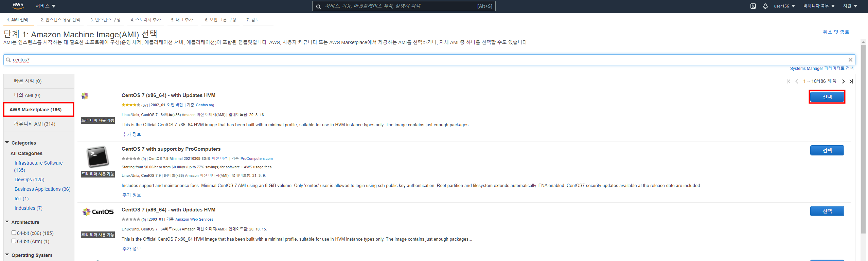Viewport: 868px width, 261px height.
Task: Click the AMI search magnifier icon
Action: click(8, 60)
